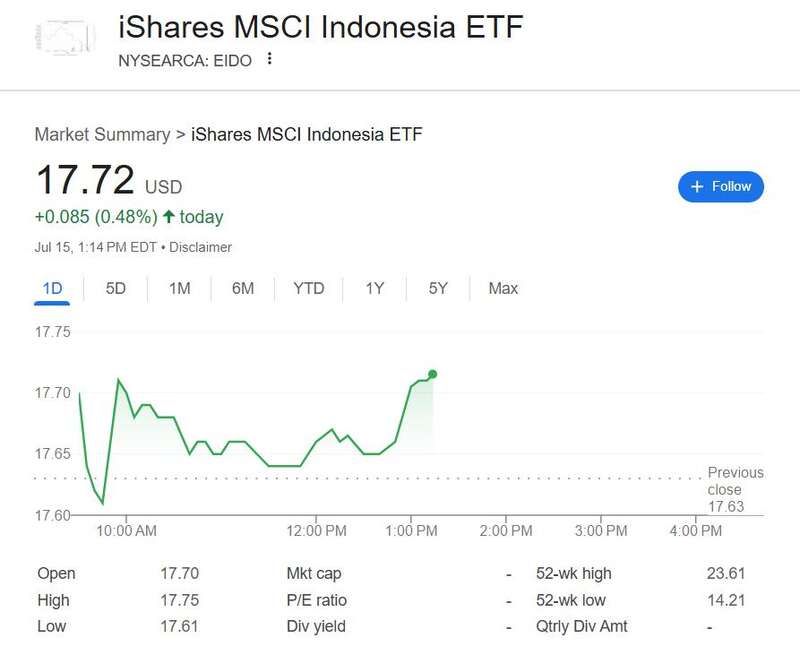
Task: Show the 6M chart range
Action: tap(243, 289)
